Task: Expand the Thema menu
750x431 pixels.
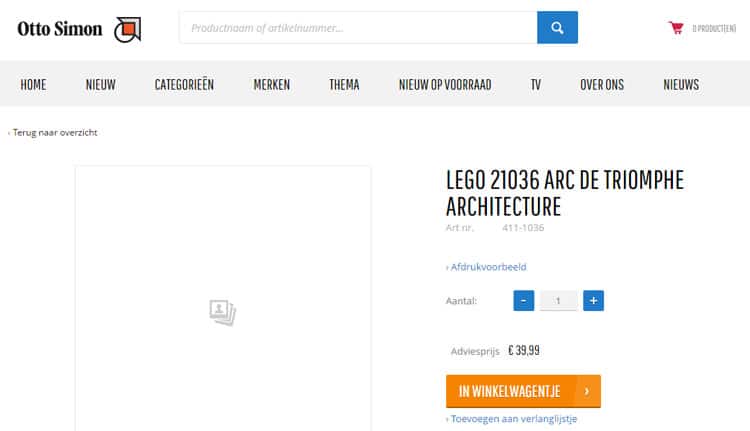Action: tap(344, 85)
